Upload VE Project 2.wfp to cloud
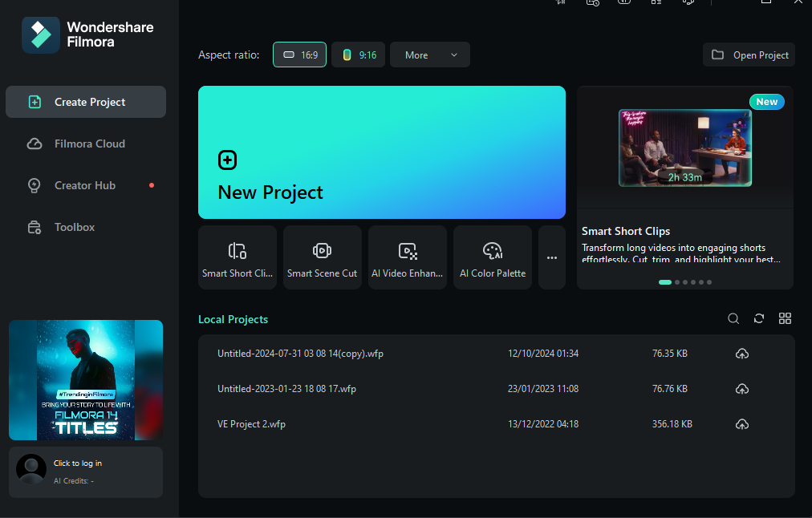This screenshot has height=518, width=812. click(x=742, y=424)
